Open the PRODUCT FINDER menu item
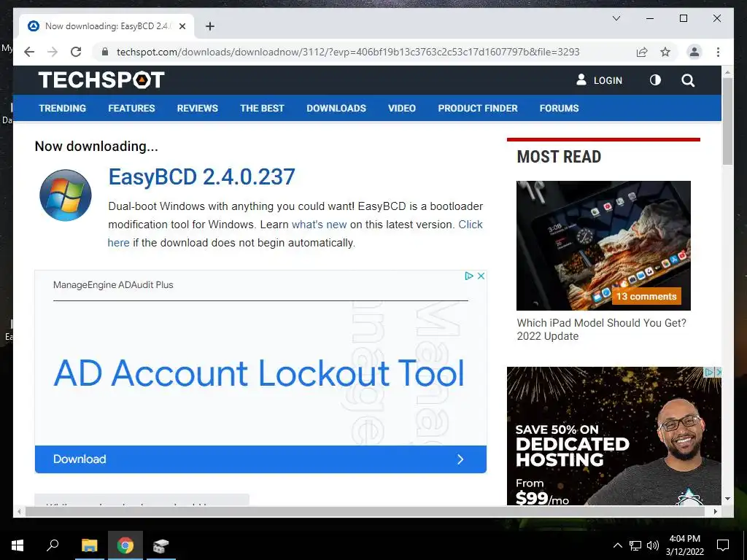747x560 pixels. pyautogui.click(x=478, y=108)
